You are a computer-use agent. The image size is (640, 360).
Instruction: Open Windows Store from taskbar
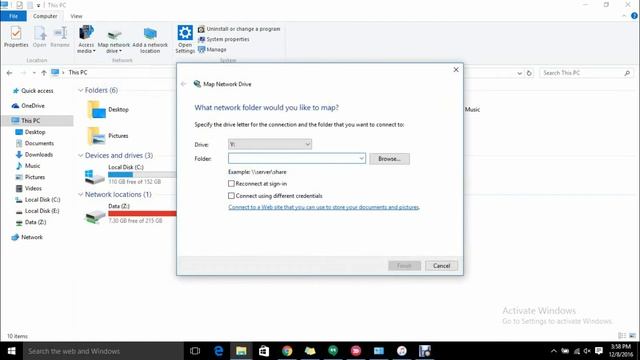point(264,351)
